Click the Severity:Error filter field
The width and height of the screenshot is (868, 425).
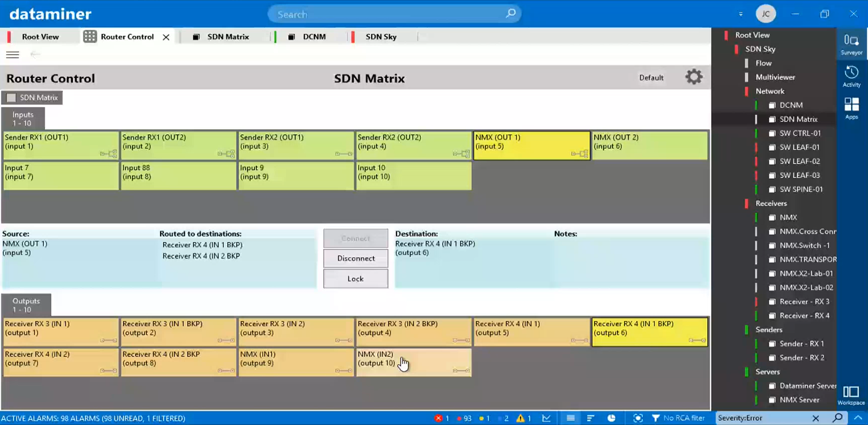point(762,418)
